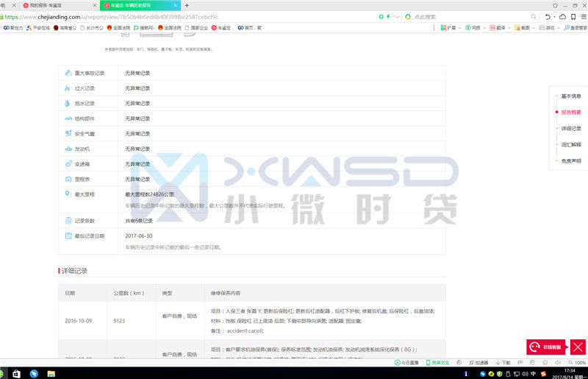
Task: Open 免责声明 from side navigation
Action: 570,161
